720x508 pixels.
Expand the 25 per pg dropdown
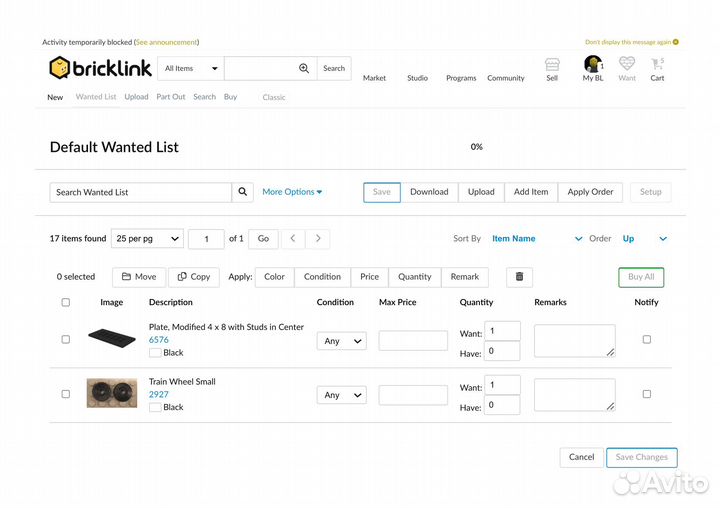pos(146,239)
